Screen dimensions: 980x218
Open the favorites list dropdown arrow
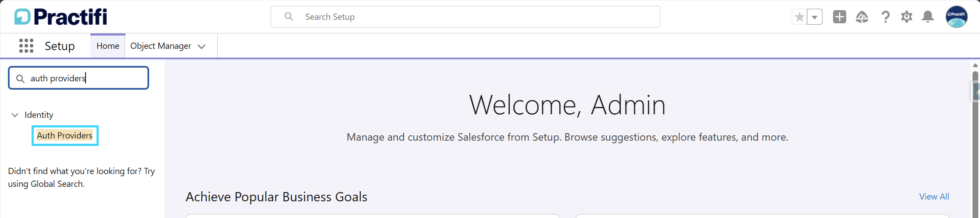click(x=815, y=17)
